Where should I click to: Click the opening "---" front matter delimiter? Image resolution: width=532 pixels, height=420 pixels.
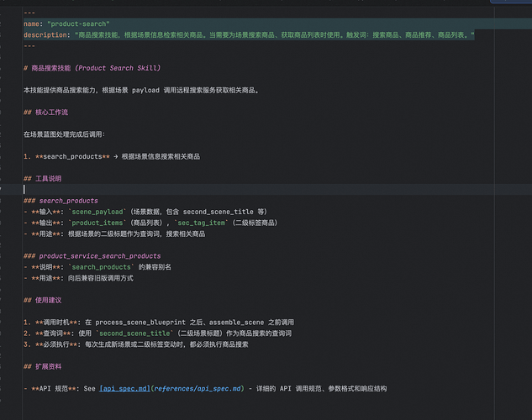coord(29,13)
